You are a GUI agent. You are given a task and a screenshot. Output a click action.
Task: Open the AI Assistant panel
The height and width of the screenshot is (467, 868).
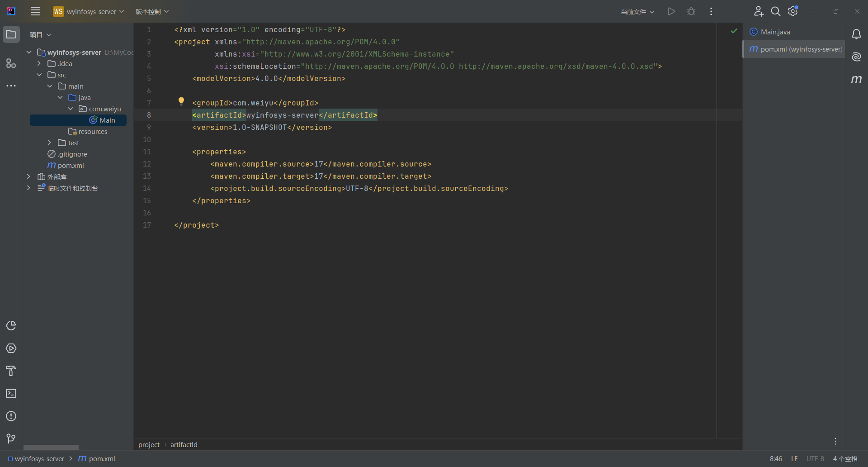pyautogui.click(x=857, y=57)
